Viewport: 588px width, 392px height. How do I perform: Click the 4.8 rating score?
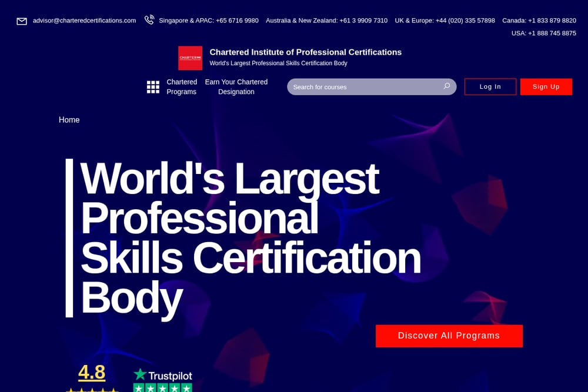92,372
